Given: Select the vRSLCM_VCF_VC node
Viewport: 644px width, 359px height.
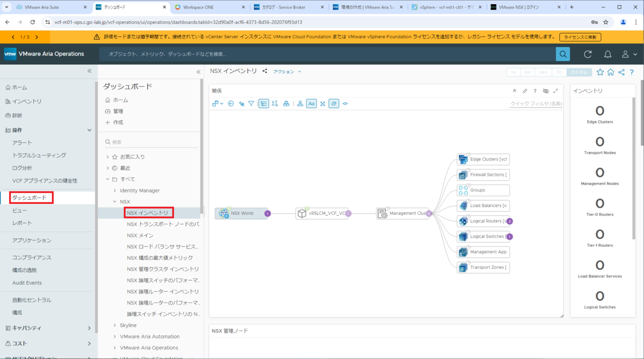Looking at the screenshot, I should [321, 214].
